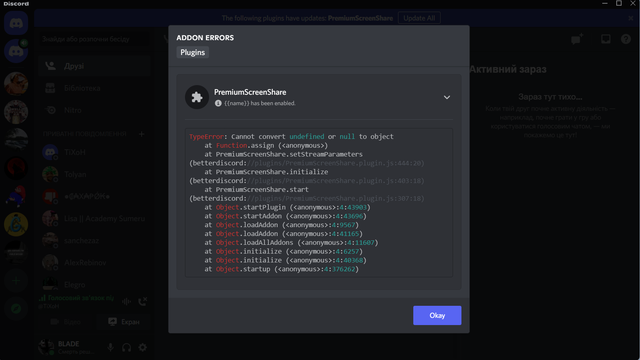Viewport: 640px width, 360px height.
Task: Dismiss the plugin updates banner
Action: (x=631, y=18)
